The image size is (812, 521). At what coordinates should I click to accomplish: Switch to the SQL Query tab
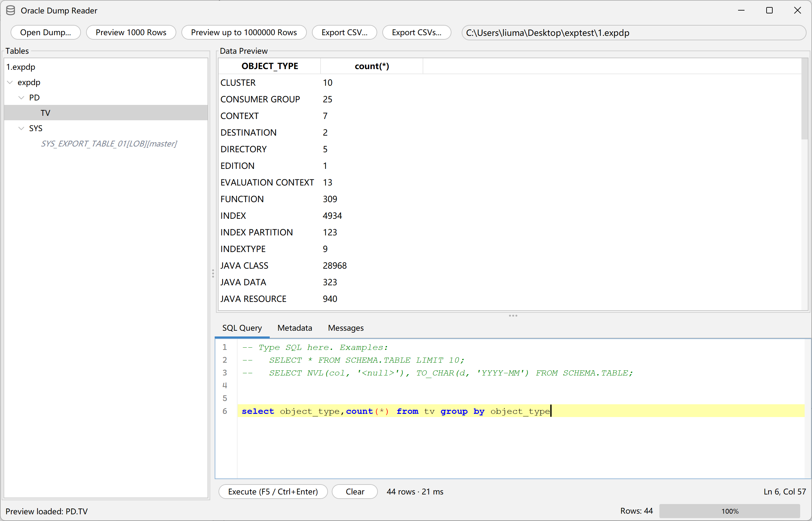point(242,328)
